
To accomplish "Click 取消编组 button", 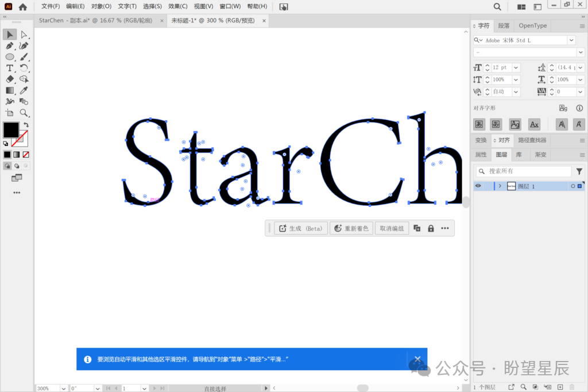I will pyautogui.click(x=392, y=228).
